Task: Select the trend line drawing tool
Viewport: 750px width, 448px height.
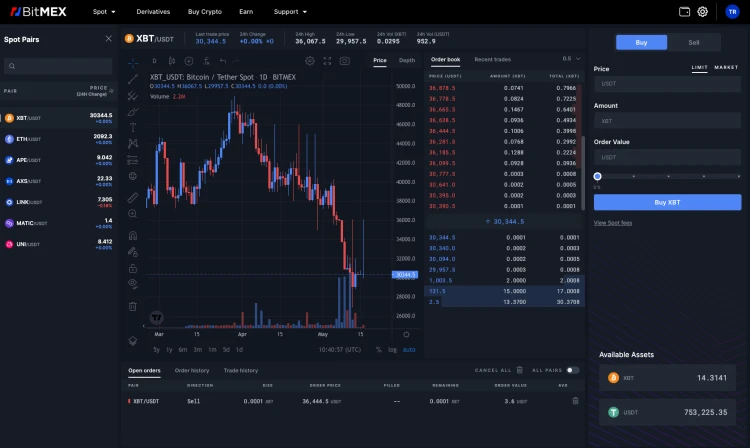Action: coord(133,79)
